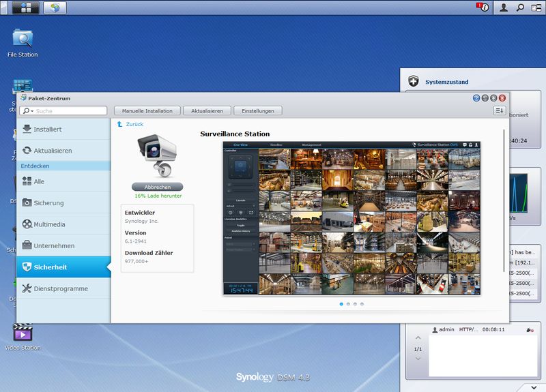The image size is (546, 392).
Task: Open help in Paket-Zentrum window
Action: point(476,98)
